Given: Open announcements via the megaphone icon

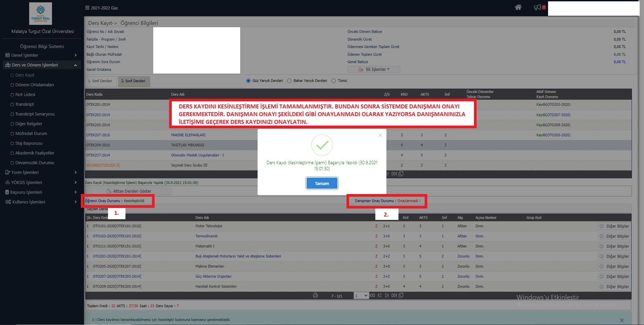Looking at the screenshot, I should pyautogui.click(x=537, y=7).
